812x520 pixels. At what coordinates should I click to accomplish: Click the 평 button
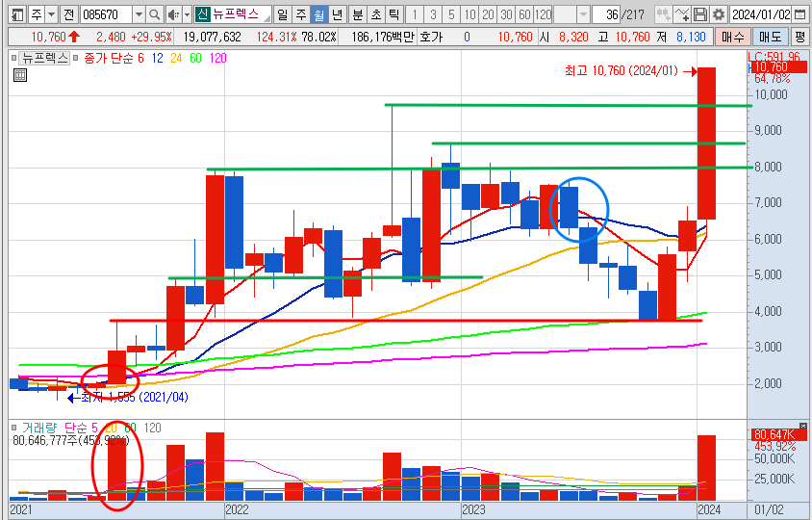(799, 37)
